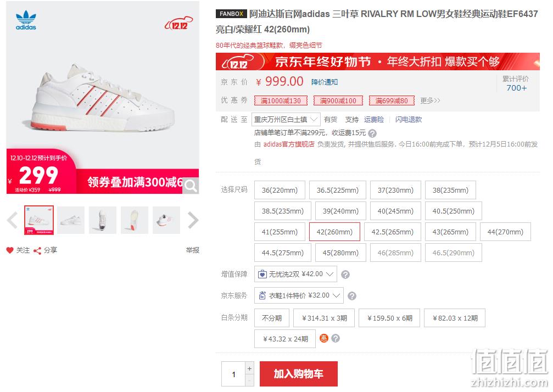Select size 40.5(250mm)
Screen dimensions: 553x392
tap(454, 211)
